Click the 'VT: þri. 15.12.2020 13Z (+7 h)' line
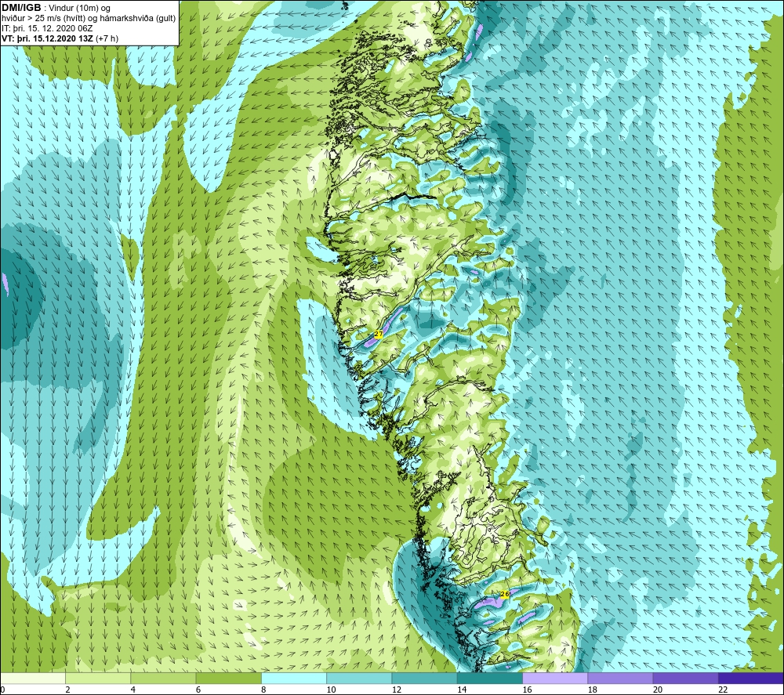 [x=60, y=38]
